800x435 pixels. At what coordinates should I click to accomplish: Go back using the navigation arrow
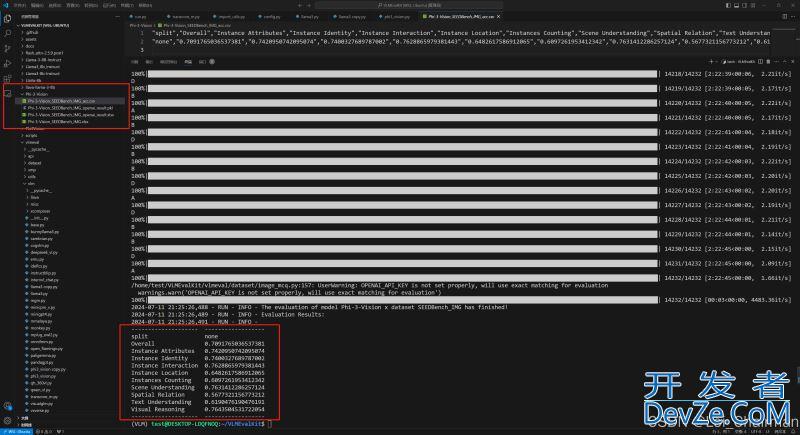(x=299, y=5)
